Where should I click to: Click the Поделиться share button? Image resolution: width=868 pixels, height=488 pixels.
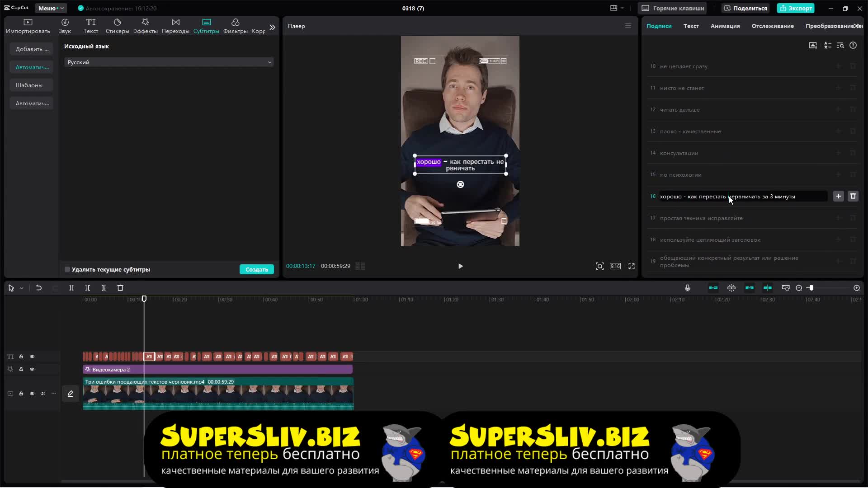(x=745, y=8)
